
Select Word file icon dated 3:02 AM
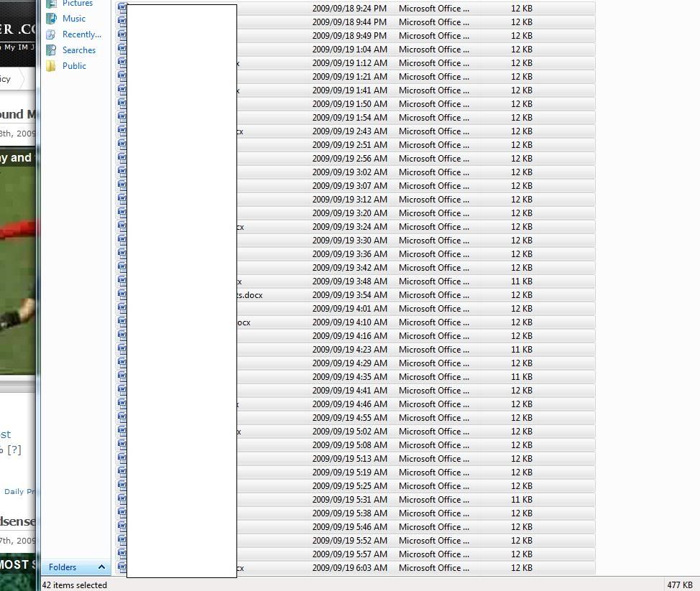click(x=121, y=172)
